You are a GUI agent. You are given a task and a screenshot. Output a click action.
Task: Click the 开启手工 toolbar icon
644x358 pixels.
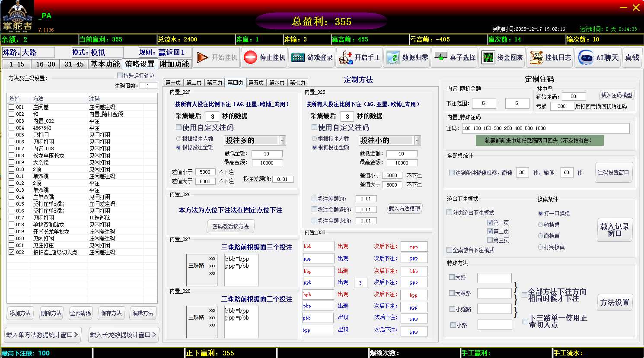[x=345, y=57]
